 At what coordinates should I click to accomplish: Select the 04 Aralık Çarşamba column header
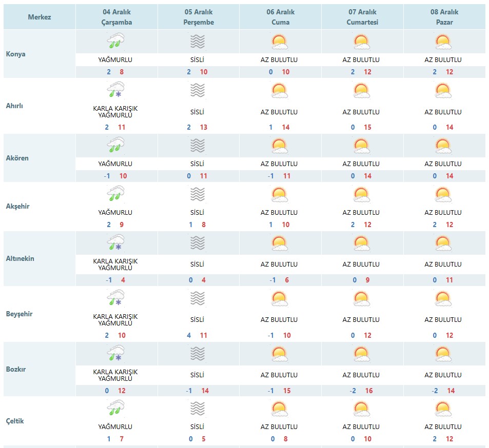point(116,17)
